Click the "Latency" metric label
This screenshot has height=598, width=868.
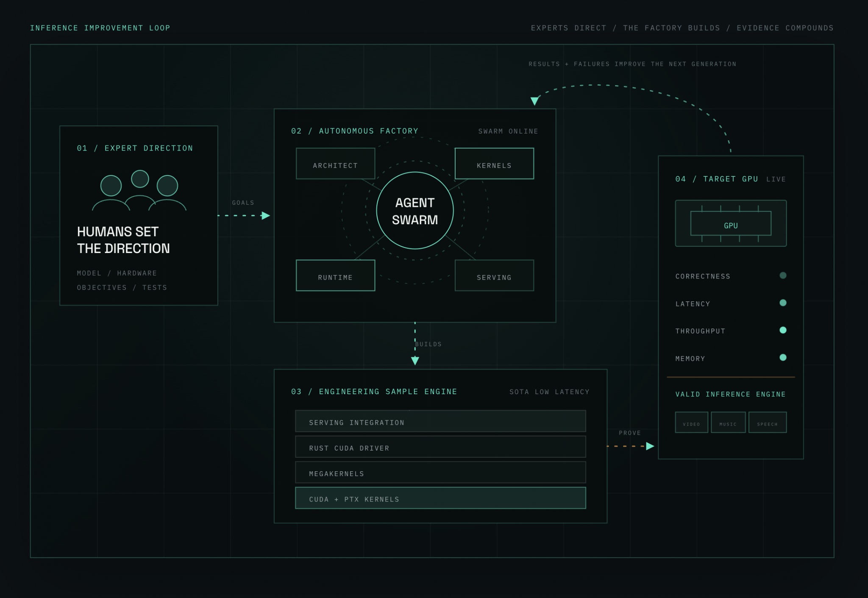click(x=693, y=304)
